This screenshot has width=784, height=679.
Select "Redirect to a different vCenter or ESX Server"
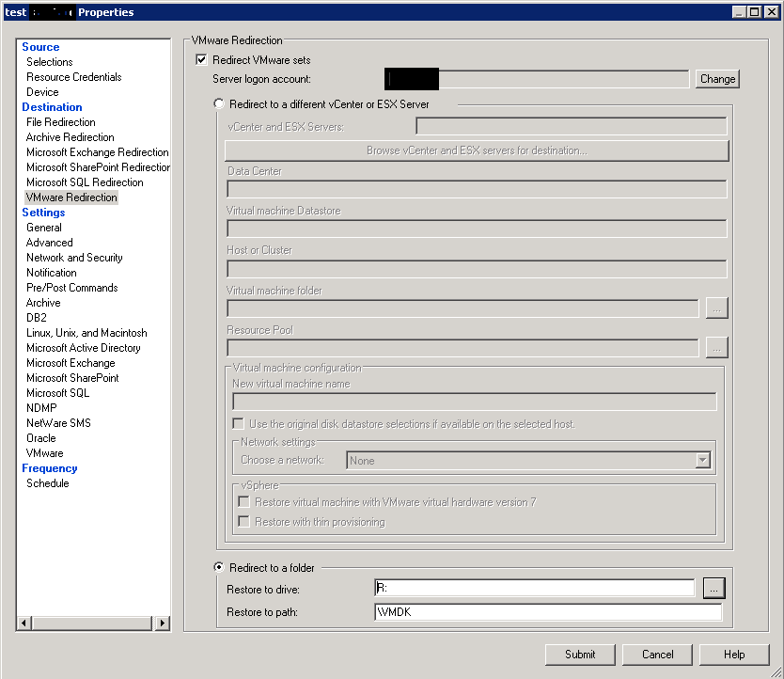[218, 103]
